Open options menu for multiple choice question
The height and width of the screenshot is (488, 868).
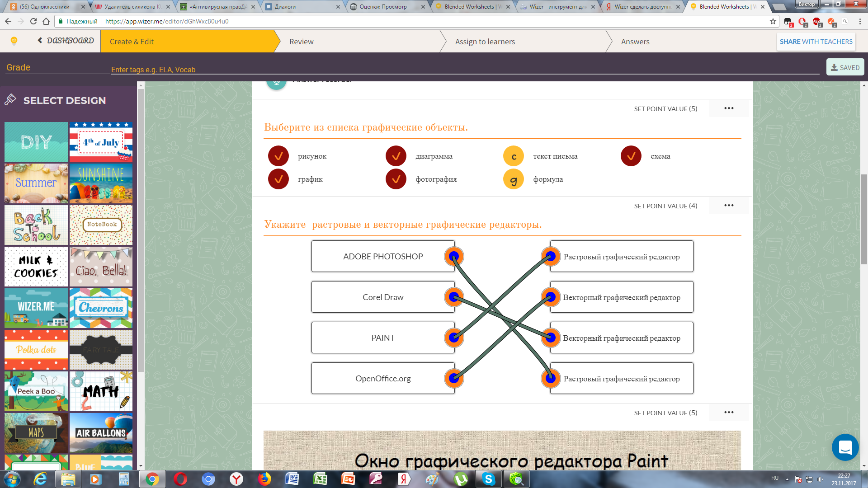(x=729, y=108)
